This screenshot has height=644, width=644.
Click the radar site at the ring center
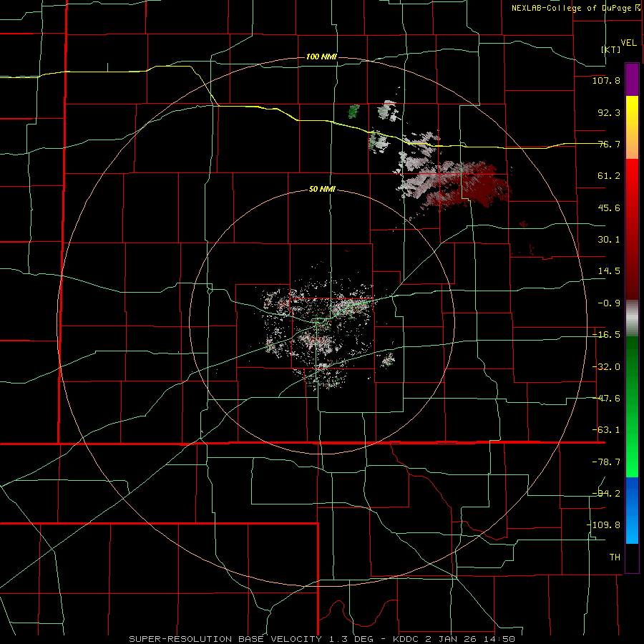pos(321,321)
